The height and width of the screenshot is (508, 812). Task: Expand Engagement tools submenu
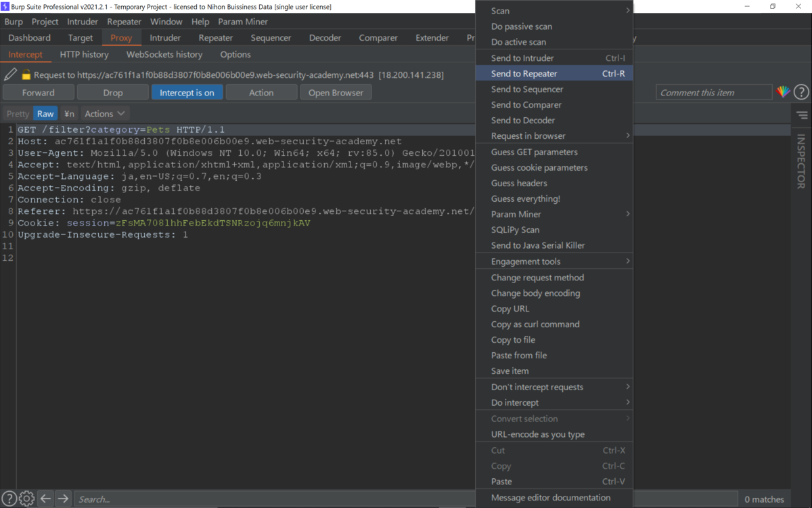[x=554, y=261]
